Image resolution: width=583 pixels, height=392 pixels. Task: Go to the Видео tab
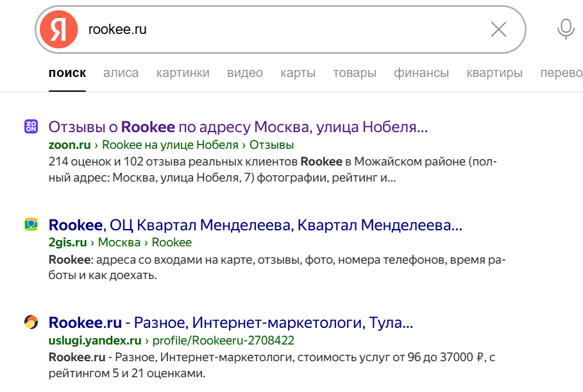point(245,73)
